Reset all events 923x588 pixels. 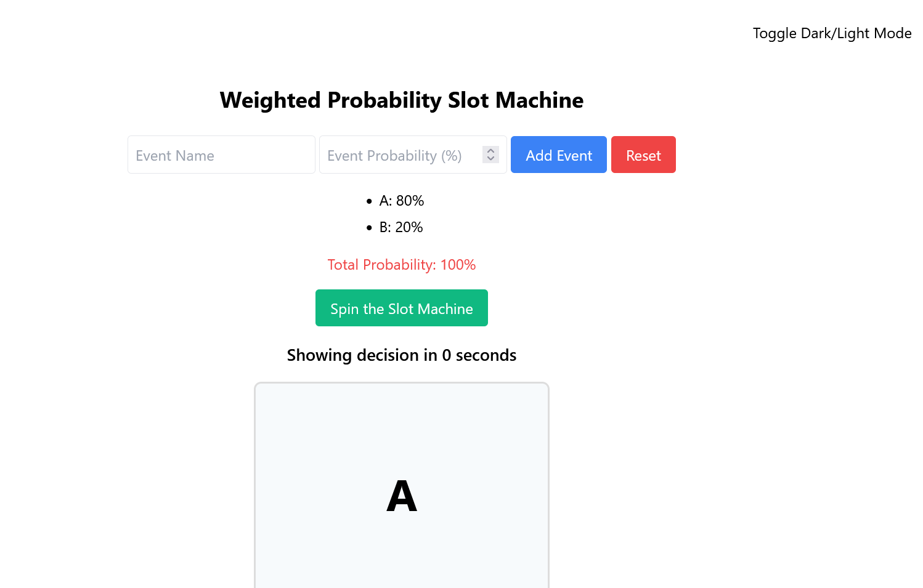(x=643, y=155)
